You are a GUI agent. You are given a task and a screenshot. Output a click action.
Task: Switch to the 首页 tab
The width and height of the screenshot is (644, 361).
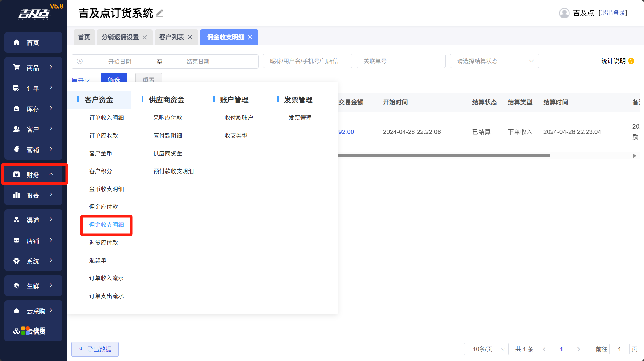(84, 37)
